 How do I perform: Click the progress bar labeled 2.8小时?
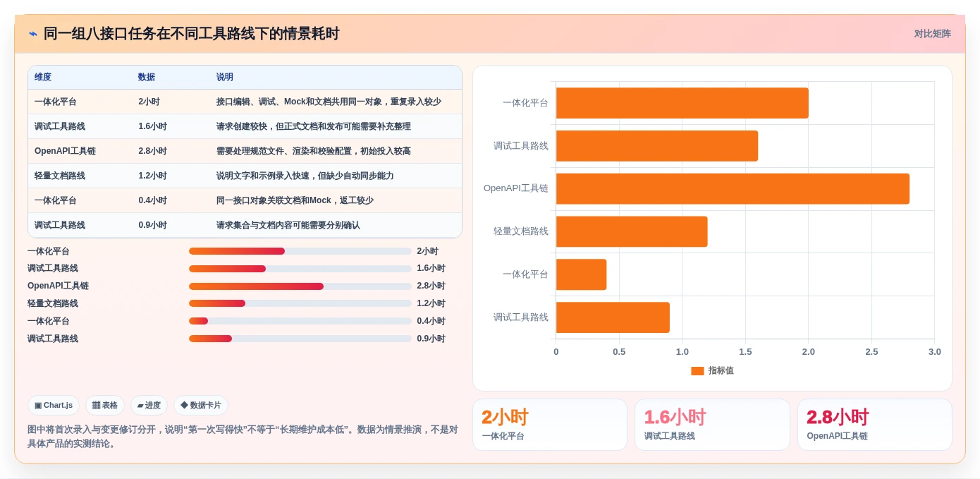[300, 286]
